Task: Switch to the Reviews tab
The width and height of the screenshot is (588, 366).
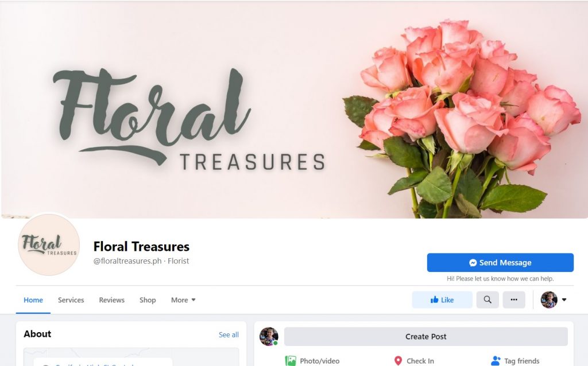Action: 112,299
